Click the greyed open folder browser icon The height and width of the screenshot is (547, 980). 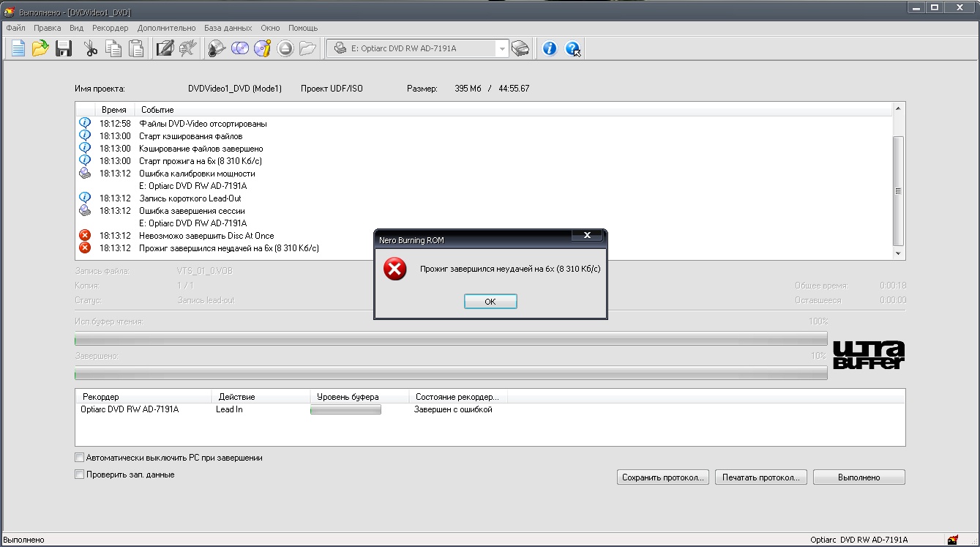click(307, 48)
